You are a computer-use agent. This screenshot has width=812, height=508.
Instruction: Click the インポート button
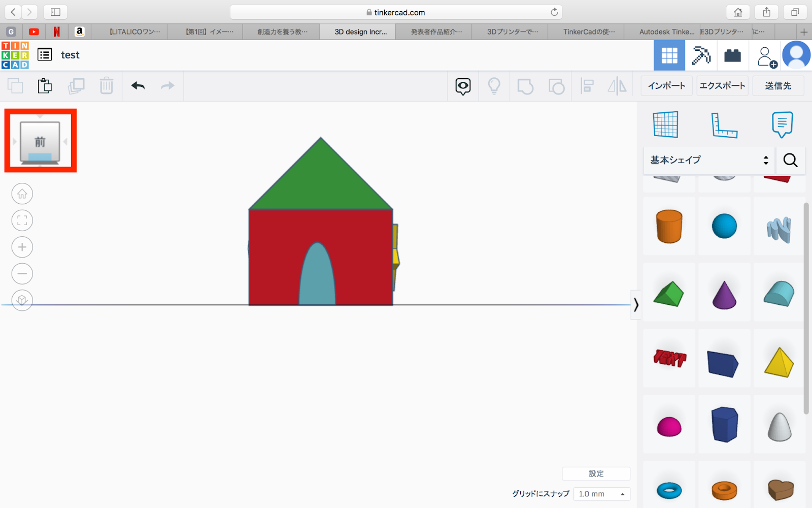pyautogui.click(x=666, y=86)
